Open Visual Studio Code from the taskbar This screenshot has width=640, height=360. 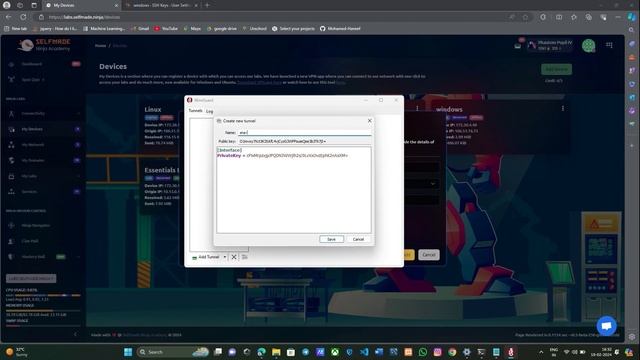pyautogui.click(x=364, y=352)
